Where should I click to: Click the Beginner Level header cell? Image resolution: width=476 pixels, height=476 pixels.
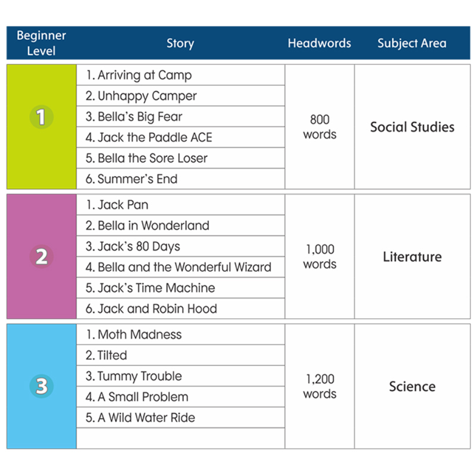(41, 43)
